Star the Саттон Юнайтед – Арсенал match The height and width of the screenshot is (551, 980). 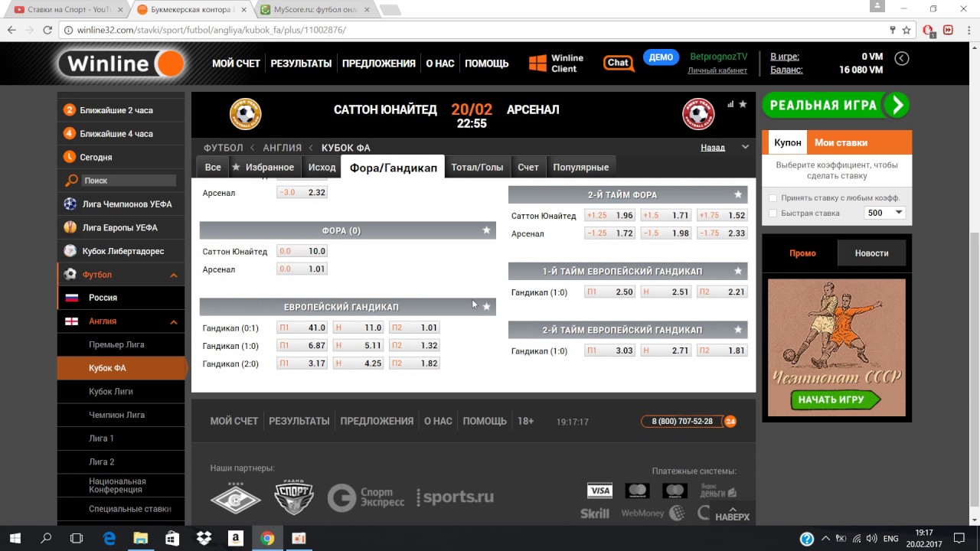[743, 105]
